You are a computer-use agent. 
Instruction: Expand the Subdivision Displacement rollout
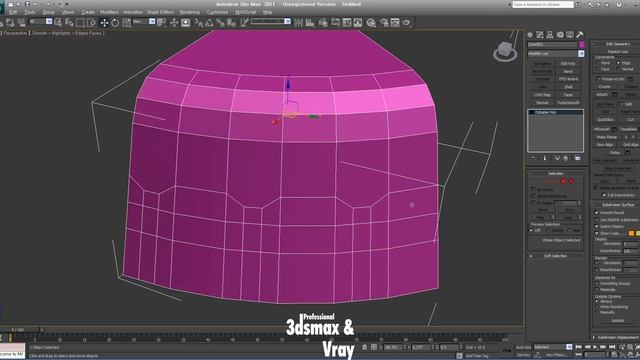(616, 338)
